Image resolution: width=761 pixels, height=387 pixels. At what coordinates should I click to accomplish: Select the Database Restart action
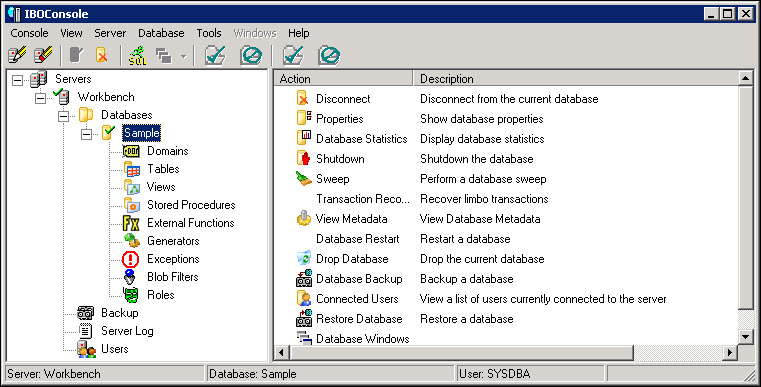pyautogui.click(x=358, y=239)
